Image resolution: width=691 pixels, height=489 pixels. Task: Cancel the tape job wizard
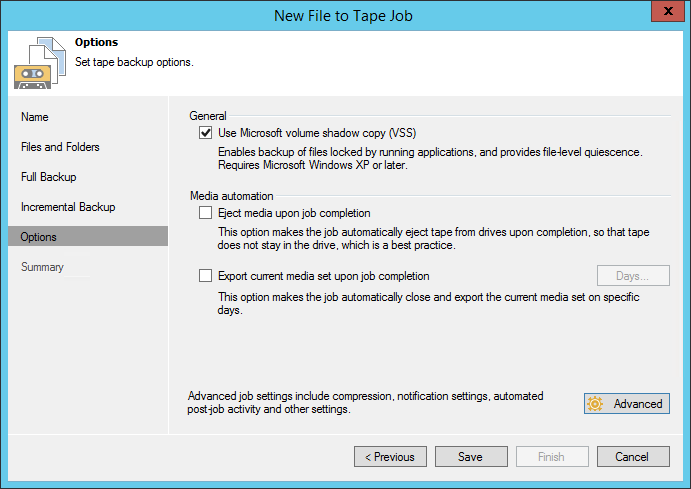pyautogui.click(x=633, y=457)
